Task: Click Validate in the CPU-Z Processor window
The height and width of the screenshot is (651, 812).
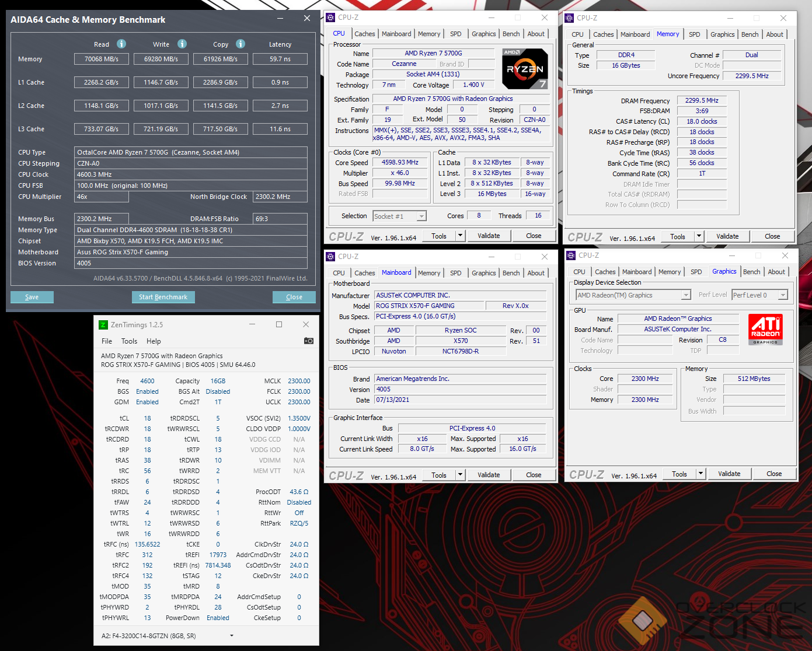Action: click(489, 236)
